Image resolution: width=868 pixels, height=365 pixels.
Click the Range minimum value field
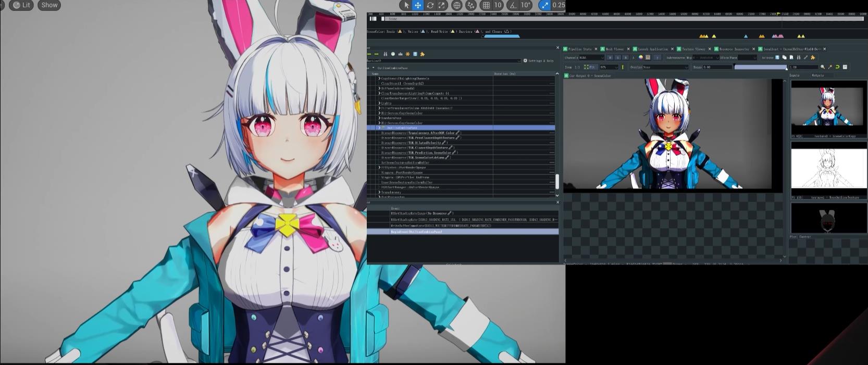(x=718, y=67)
